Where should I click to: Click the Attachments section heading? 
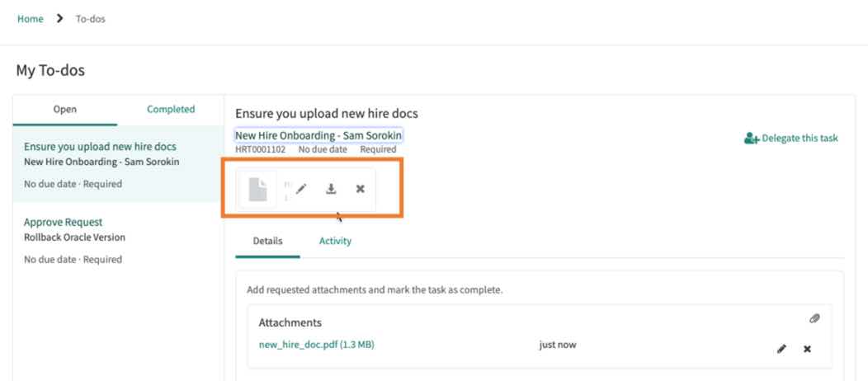290,322
